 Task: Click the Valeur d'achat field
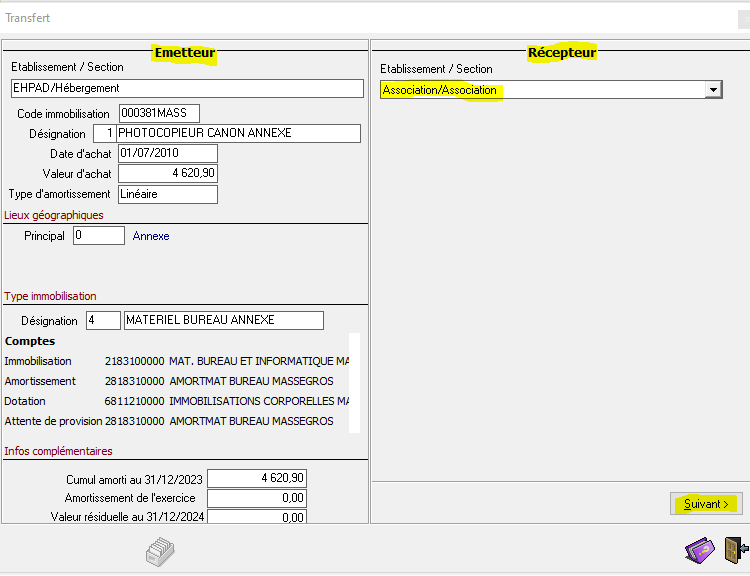[x=167, y=173]
